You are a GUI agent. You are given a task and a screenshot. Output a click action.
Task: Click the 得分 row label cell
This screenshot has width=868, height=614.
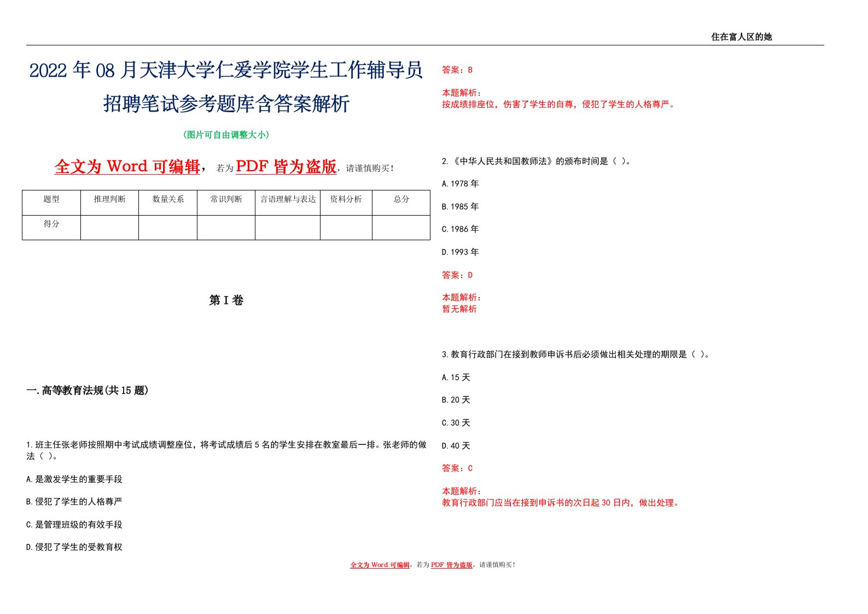(x=51, y=227)
